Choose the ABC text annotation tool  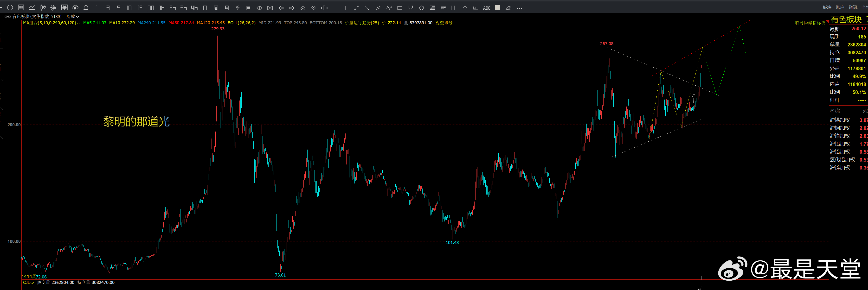(x=486, y=8)
